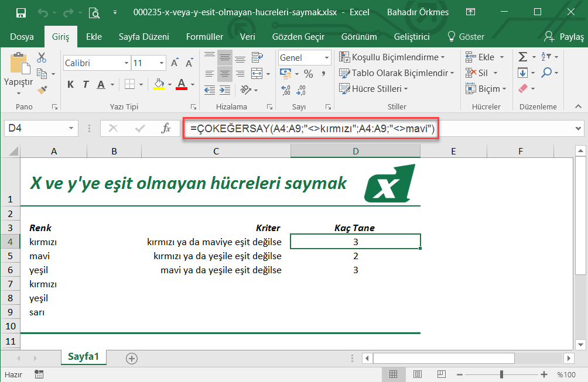The image size is (588, 382).
Task: Decrease font size with the smaller A icon
Action: [189, 63]
